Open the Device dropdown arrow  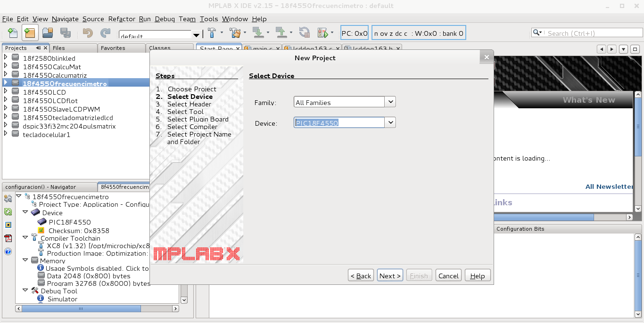pos(390,122)
